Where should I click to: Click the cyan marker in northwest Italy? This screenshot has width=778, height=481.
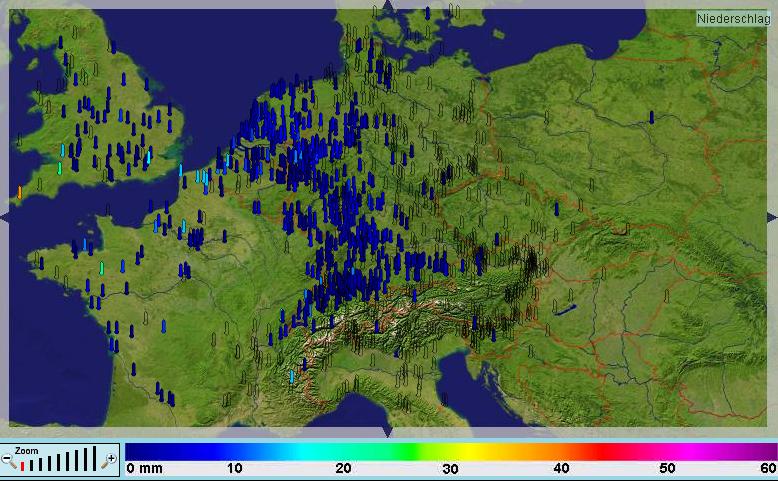292,377
